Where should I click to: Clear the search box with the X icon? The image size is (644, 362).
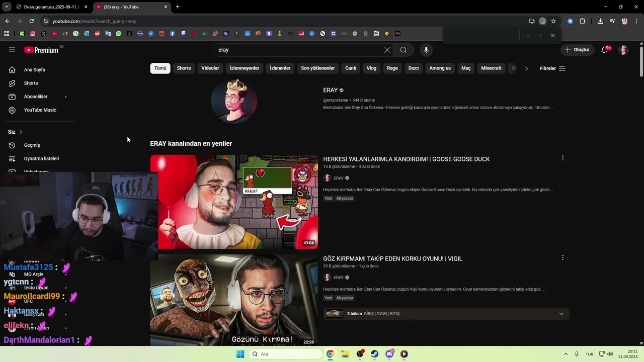click(387, 50)
